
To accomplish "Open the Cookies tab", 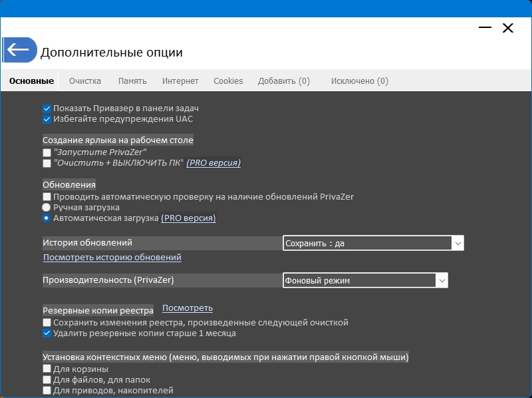I will click(228, 81).
